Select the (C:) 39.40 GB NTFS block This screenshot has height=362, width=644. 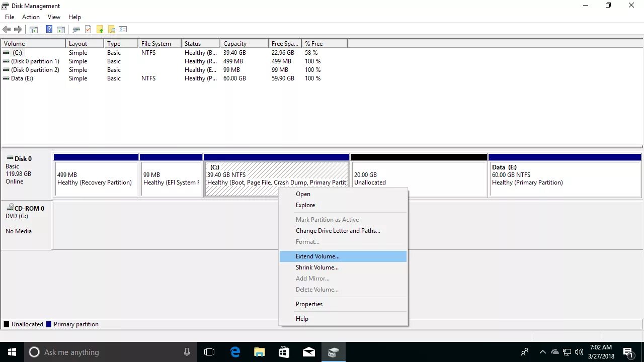click(276, 174)
